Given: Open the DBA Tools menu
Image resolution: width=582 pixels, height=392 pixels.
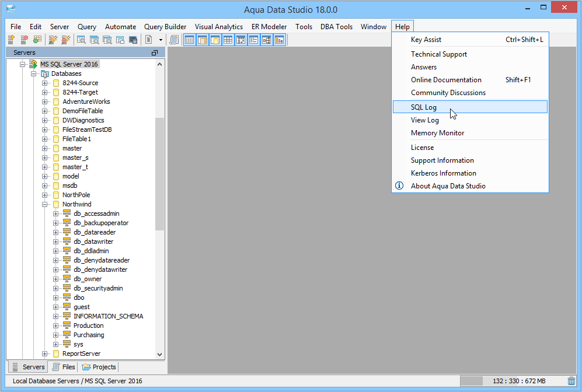Looking at the screenshot, I should tap(336, 27).
